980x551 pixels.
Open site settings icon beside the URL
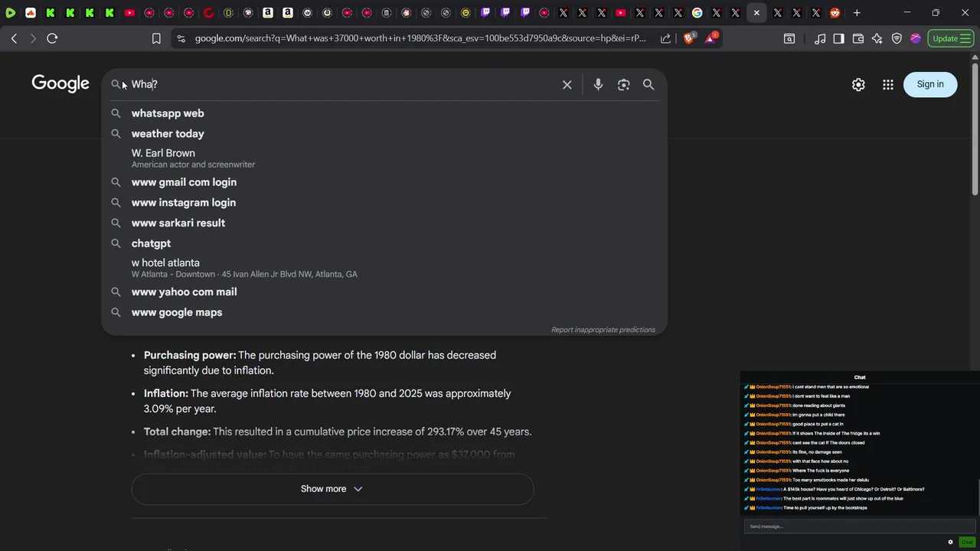click(x=180, y=38)
